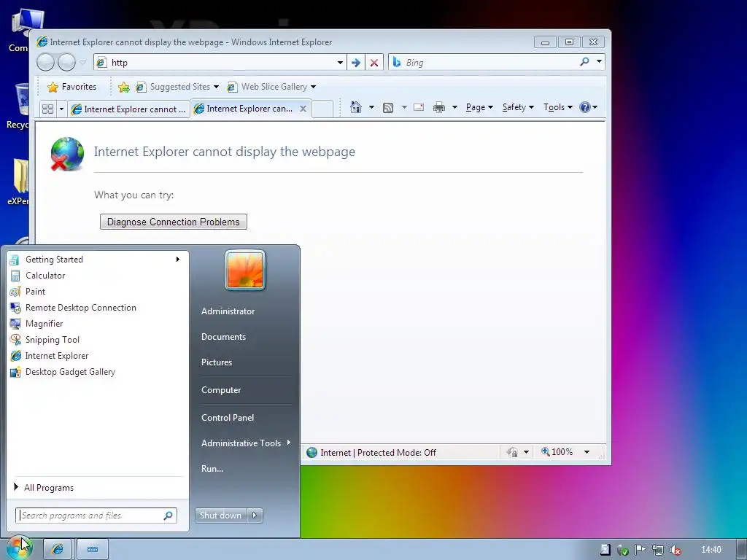Expand Getting Started submenu arrow
Image resolution: width=747 pixels, height=560 pixels.
(x=178, y=259)
